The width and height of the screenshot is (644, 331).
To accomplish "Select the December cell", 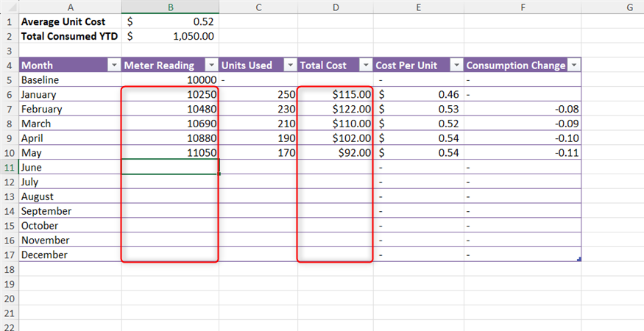I will [x=70, y=255].
